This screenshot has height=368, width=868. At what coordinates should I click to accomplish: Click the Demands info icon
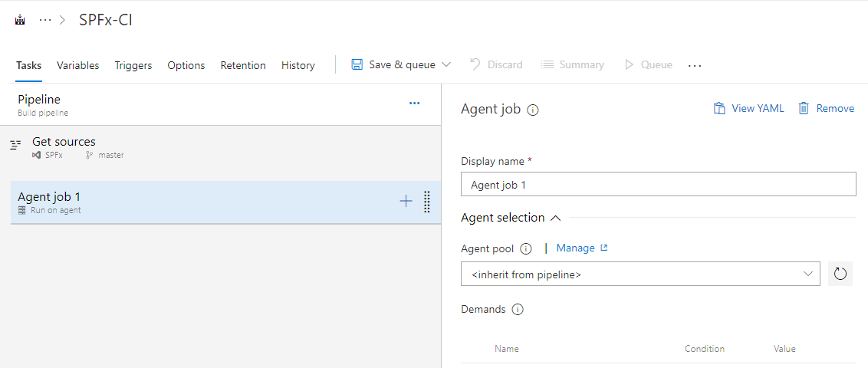click(x=517, y=310)
